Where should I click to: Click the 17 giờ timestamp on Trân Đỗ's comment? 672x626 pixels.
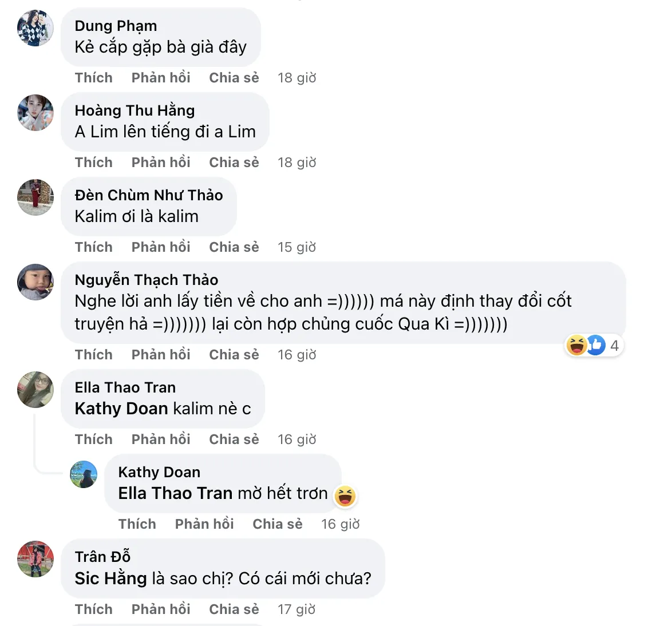point(297,609)
